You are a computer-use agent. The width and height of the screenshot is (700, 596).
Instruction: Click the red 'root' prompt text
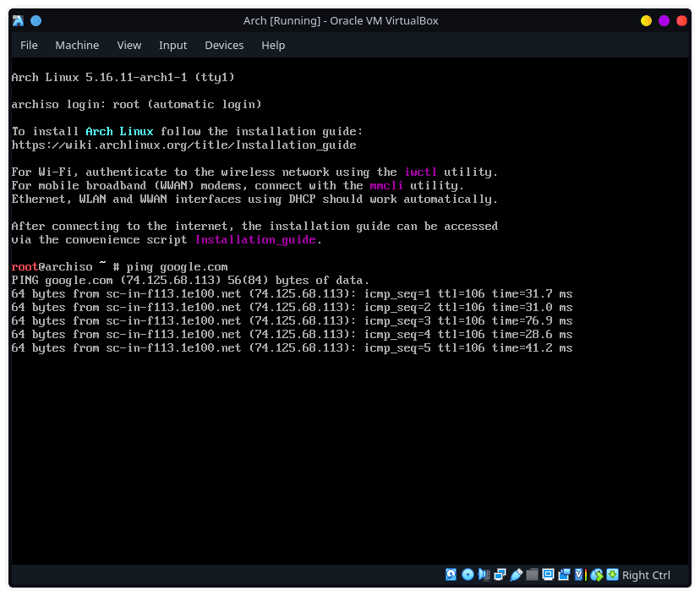tap(25, 266)
